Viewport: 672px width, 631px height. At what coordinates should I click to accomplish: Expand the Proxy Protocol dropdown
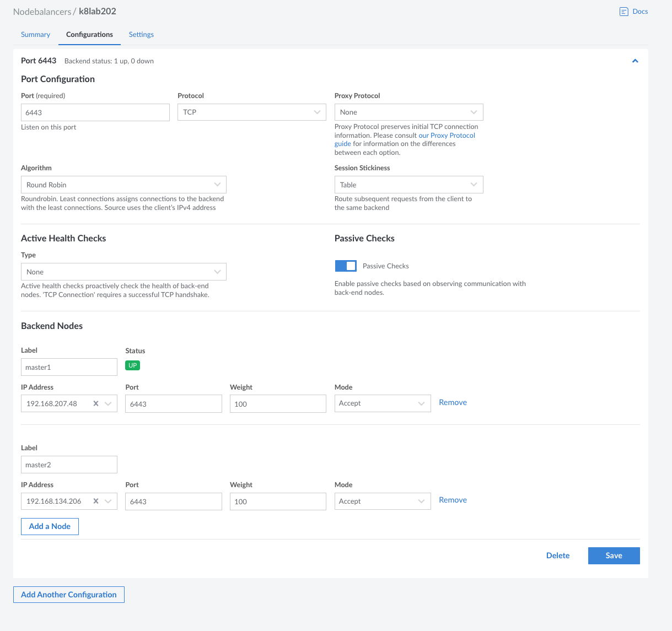point(408,112)
